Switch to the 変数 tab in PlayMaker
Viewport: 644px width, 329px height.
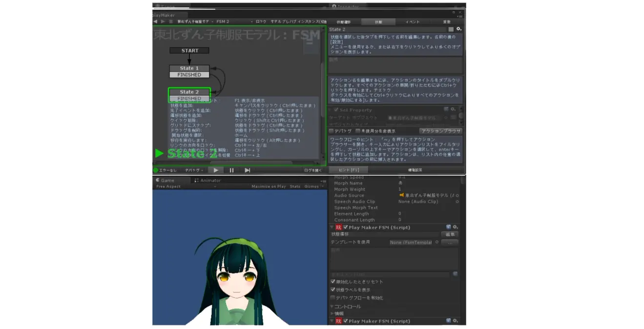(447, 22)
